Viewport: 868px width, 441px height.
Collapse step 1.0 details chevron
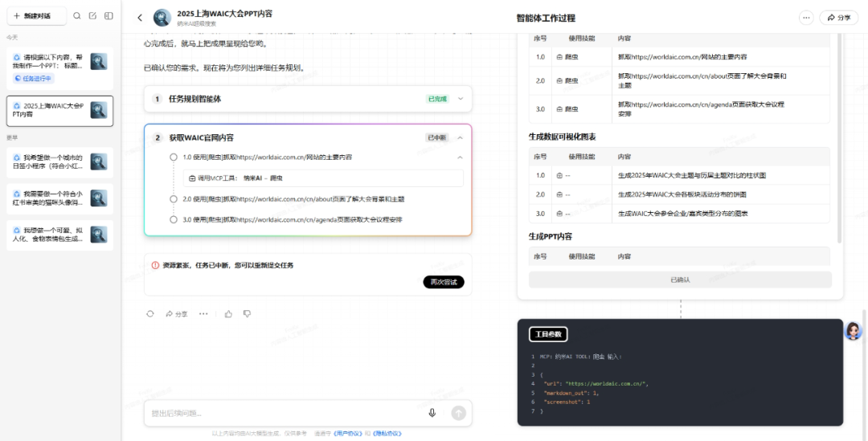460,157
